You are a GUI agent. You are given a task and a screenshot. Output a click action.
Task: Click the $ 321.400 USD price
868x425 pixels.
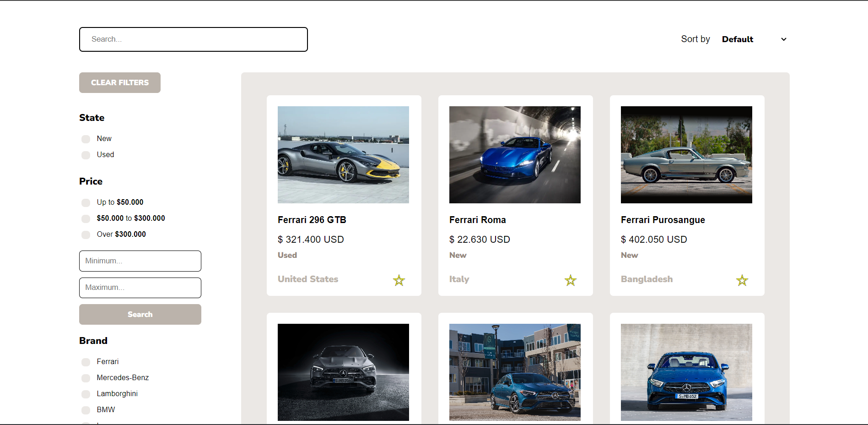point(311,240)
